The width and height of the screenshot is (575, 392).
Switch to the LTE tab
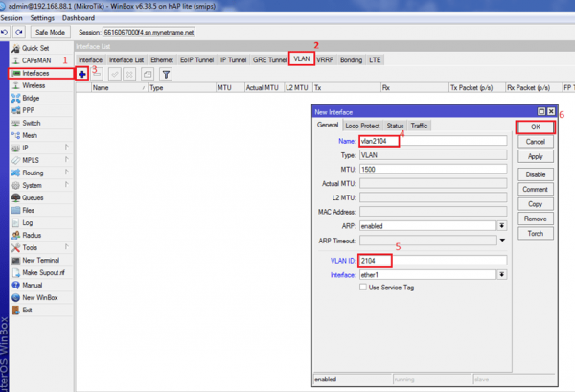pyautogui.click(x=375, y=59)
